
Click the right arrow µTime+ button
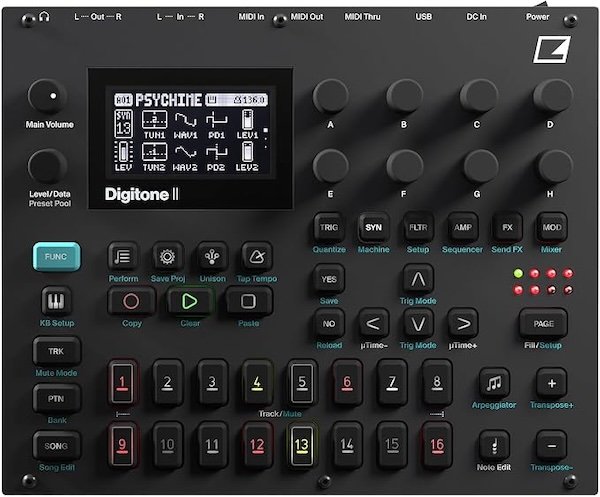[x=463, y=324]
